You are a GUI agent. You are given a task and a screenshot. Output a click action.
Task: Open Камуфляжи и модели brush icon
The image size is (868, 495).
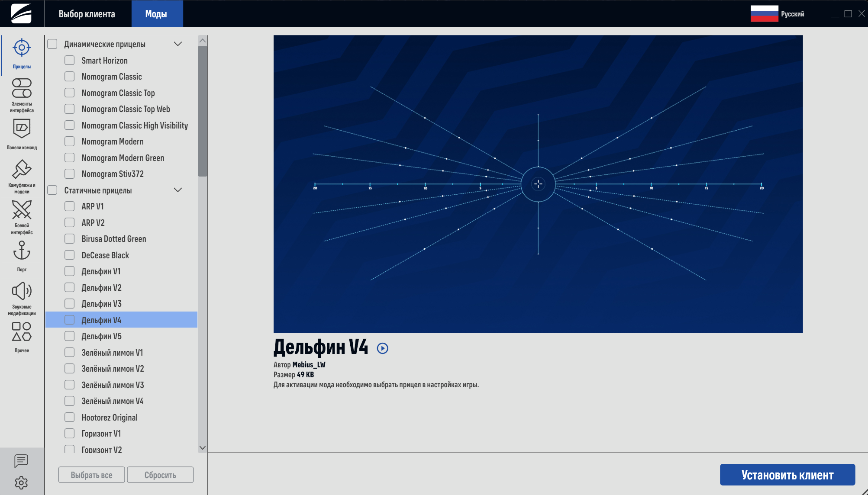pos(22,169)
